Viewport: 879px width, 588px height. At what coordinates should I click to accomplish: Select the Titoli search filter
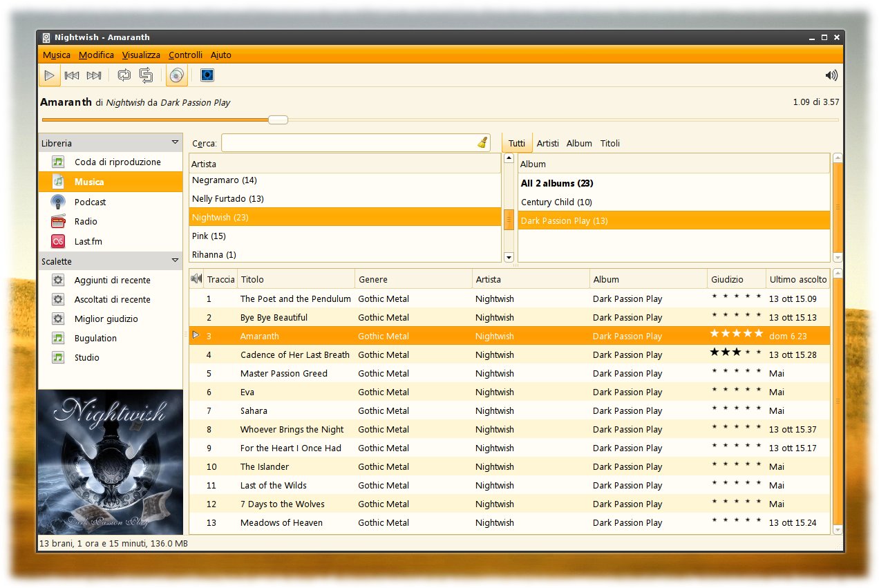(610, 143)
